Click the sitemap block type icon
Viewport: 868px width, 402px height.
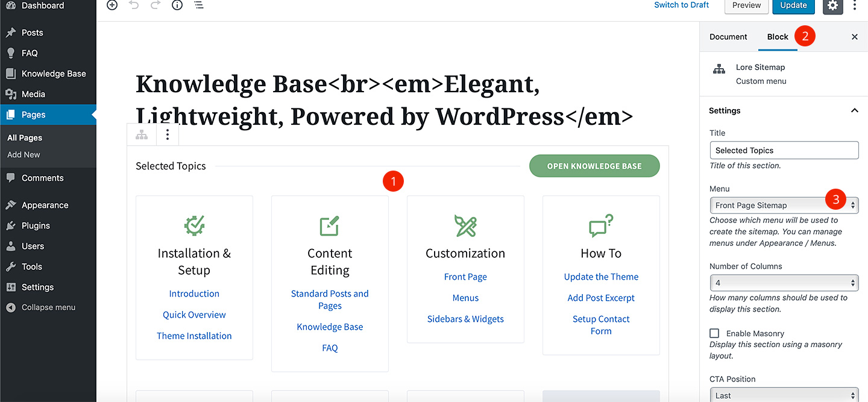142,135
